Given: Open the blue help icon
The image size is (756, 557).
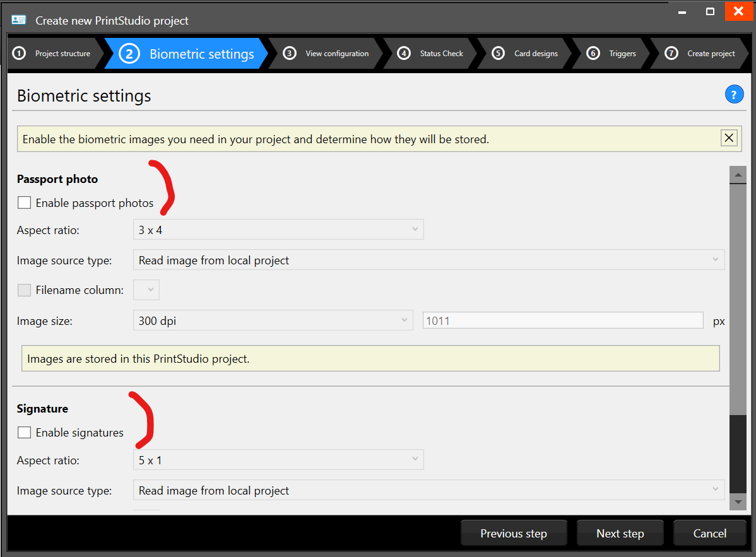Looking at the screenshot, I should pos(734,94).
